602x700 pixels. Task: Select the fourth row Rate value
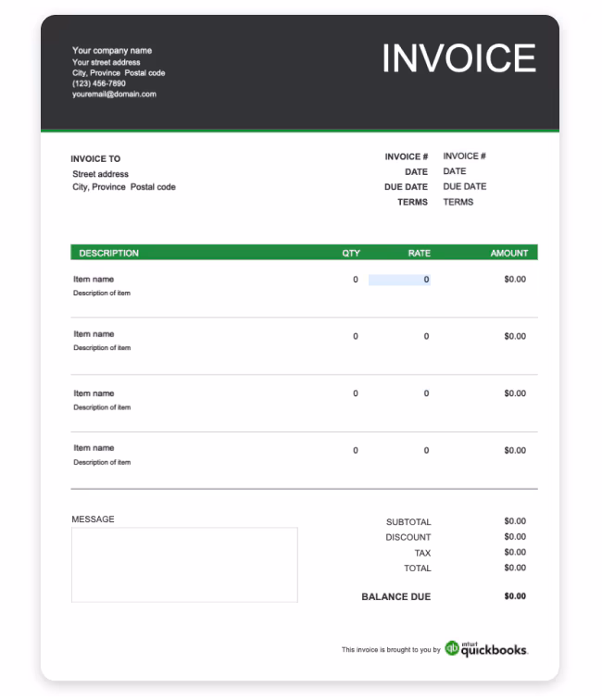click(426, 450)
